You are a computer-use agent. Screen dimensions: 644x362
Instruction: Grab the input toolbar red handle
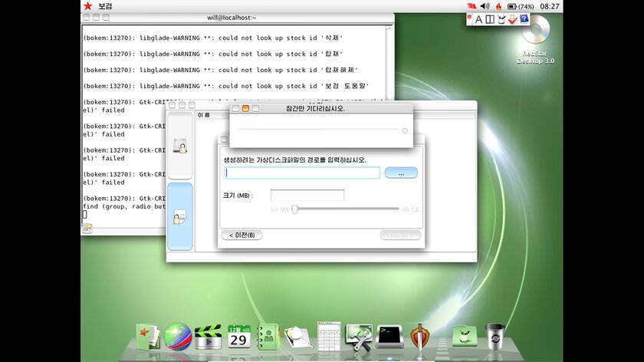coord(469,18)
